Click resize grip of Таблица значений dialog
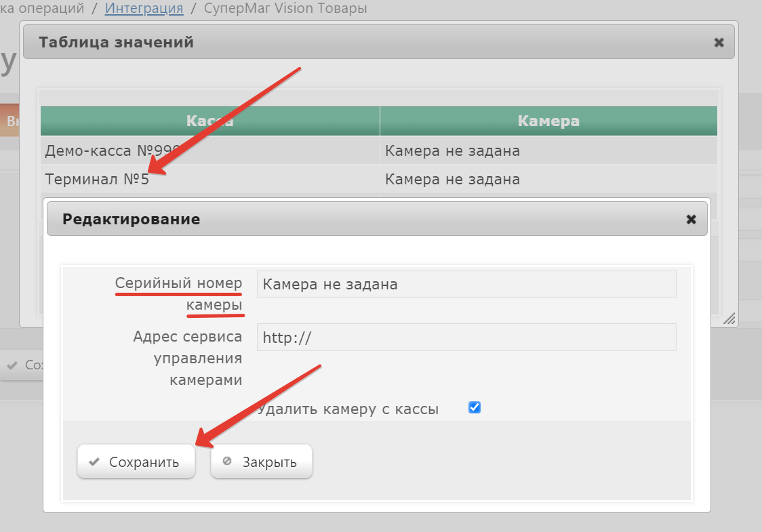The image size is (762, 532). (x=729, y=319)
